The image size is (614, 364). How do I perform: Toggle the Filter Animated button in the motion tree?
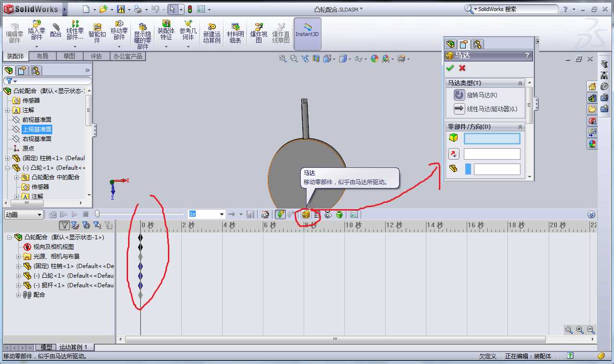tap(75, 225)
